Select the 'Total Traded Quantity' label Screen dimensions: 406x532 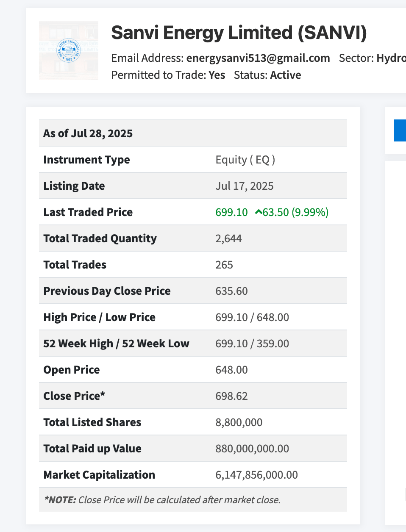(x=100, y=238)
